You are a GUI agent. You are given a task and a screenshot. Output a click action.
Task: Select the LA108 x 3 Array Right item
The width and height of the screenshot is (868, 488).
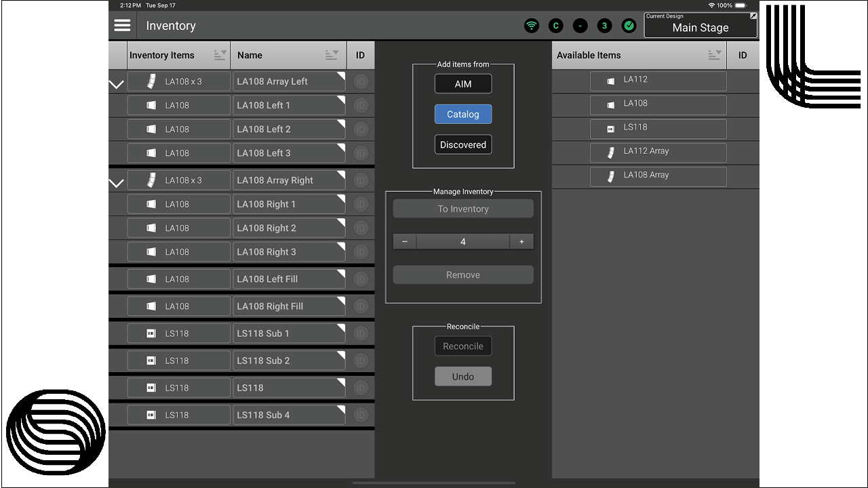[179, 180]
